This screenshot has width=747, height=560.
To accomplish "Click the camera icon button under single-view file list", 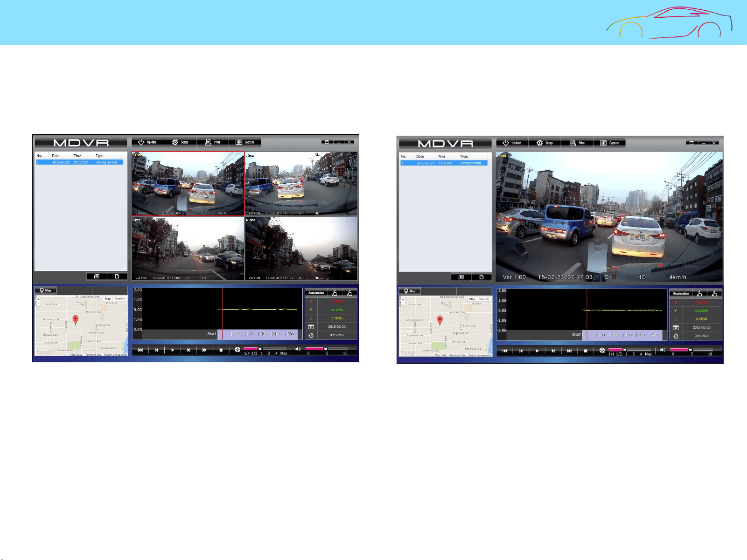I will [461, 277].
